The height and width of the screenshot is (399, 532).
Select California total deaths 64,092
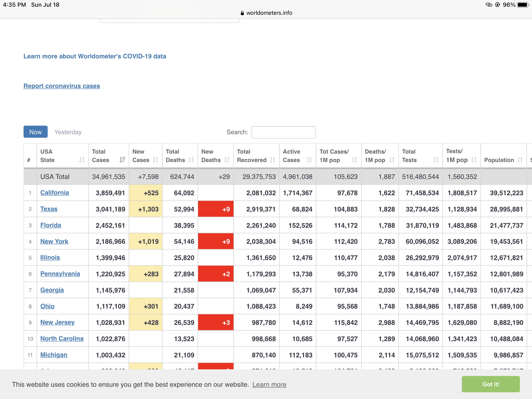180,193
